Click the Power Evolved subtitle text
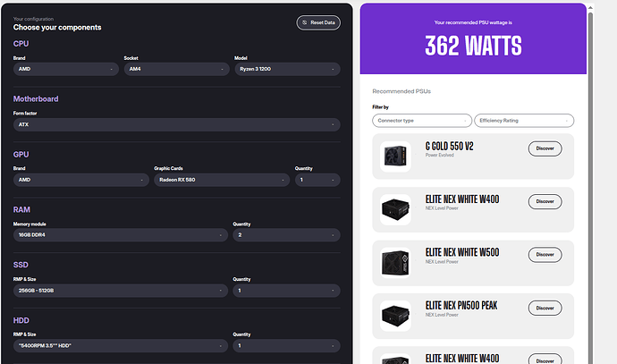The width and height of the screenshot is (617, 364). pos(440,155)
